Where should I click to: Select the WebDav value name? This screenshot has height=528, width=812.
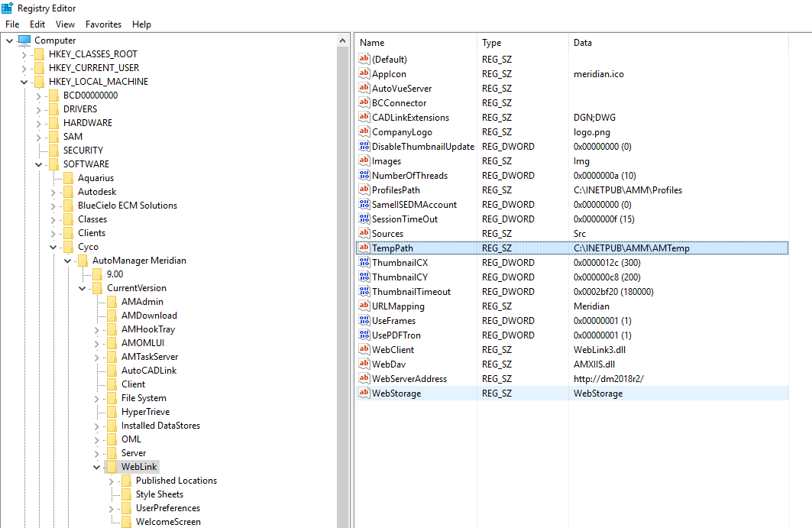click(x=389, y=364)
